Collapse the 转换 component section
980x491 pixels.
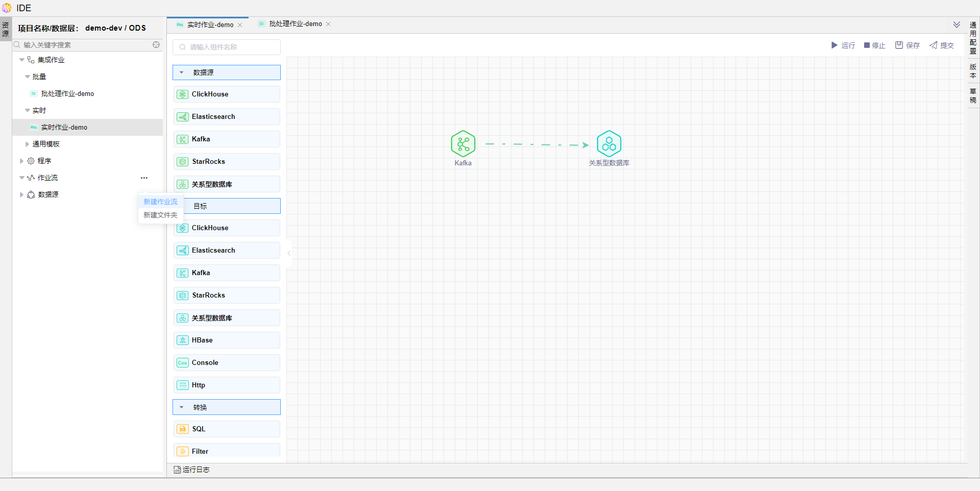pyautogui.click(x=182, y=407)
